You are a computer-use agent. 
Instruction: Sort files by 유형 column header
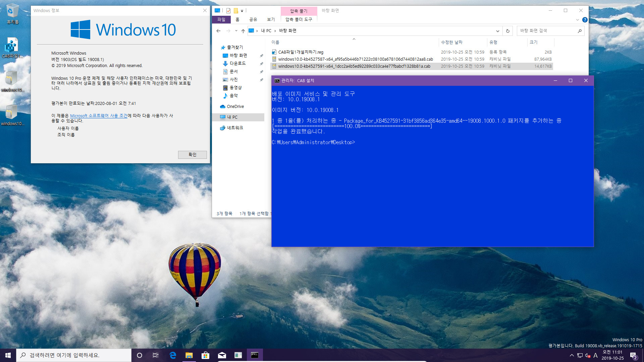tap(507, 42)
